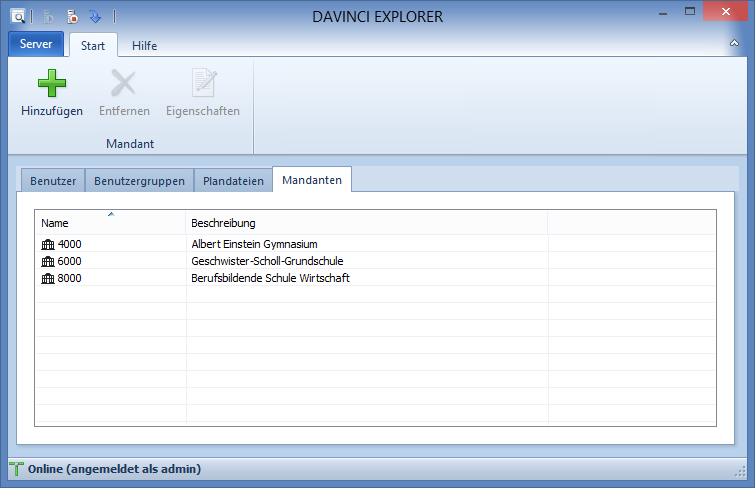Go to the Plandateien tab
The image size is (755, 488).
click(x=233, y=181)
